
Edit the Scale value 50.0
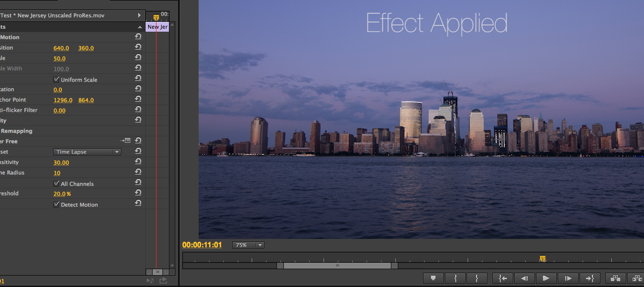[x=59, y=58]
